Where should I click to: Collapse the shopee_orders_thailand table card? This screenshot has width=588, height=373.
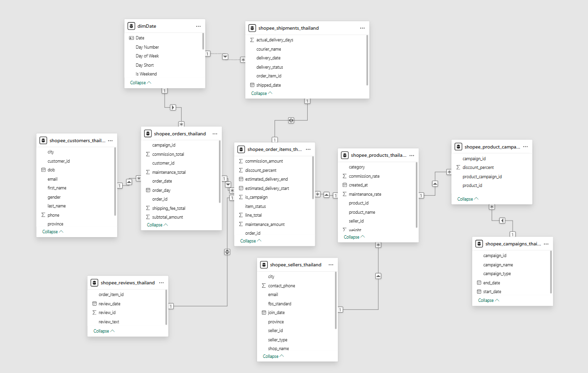pos(158,225)
